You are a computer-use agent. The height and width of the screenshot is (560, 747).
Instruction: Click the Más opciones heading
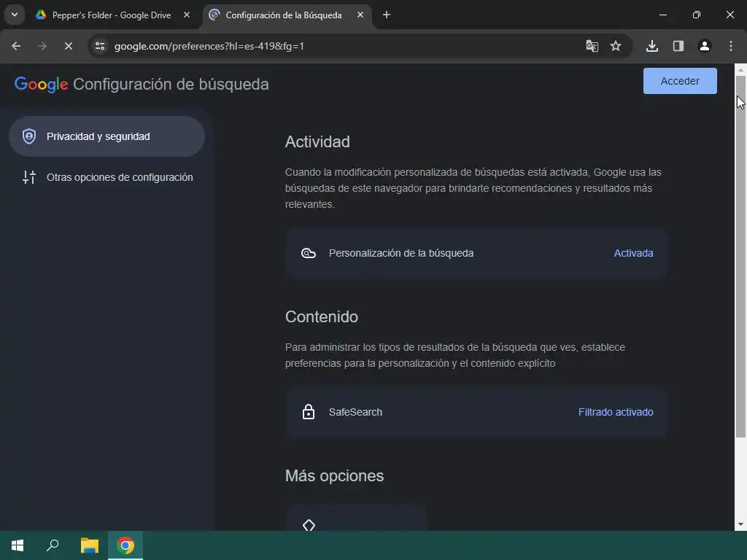tap(334, 475)
